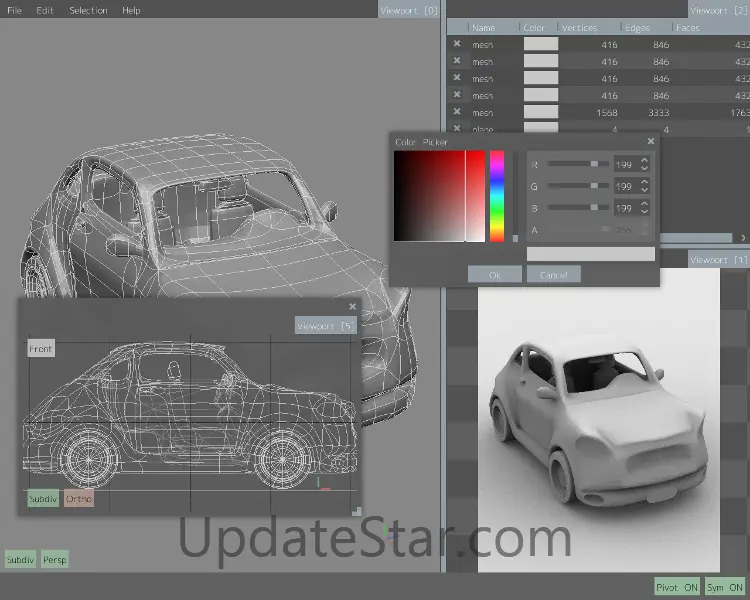Open the Edit menu
Image resolution: width=750 pixels, height=600 pixels.
(x=45, y=10)
